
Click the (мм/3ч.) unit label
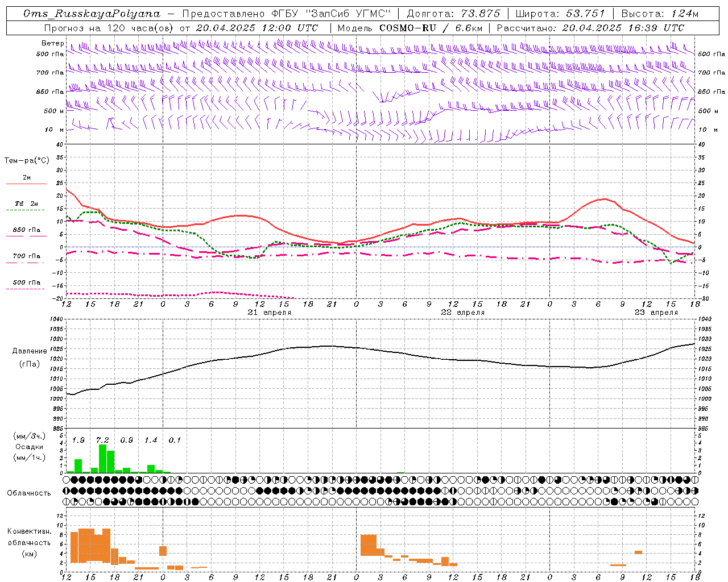pyautogui.click(x=29, y=436)
